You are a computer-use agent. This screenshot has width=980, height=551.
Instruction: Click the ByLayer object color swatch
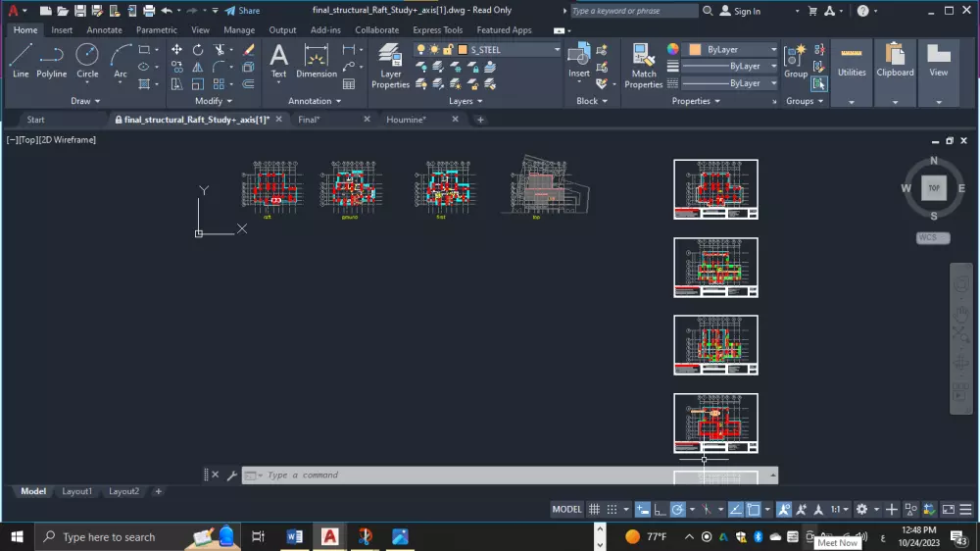coord(695,49)
